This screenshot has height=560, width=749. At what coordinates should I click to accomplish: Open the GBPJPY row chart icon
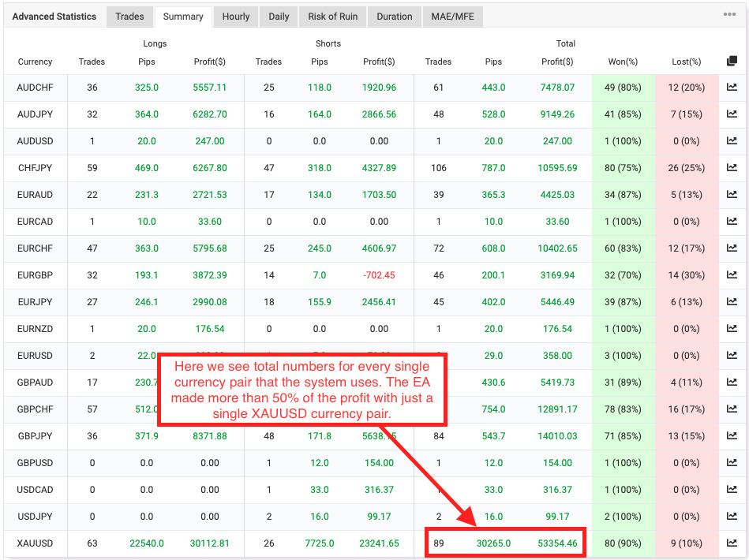[x=732, y=435]
